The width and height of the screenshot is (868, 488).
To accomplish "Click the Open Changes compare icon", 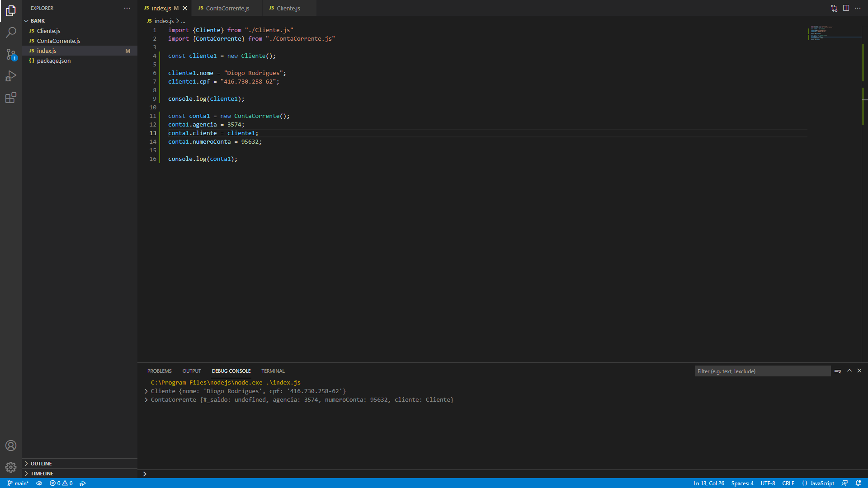I will (834, 8).
